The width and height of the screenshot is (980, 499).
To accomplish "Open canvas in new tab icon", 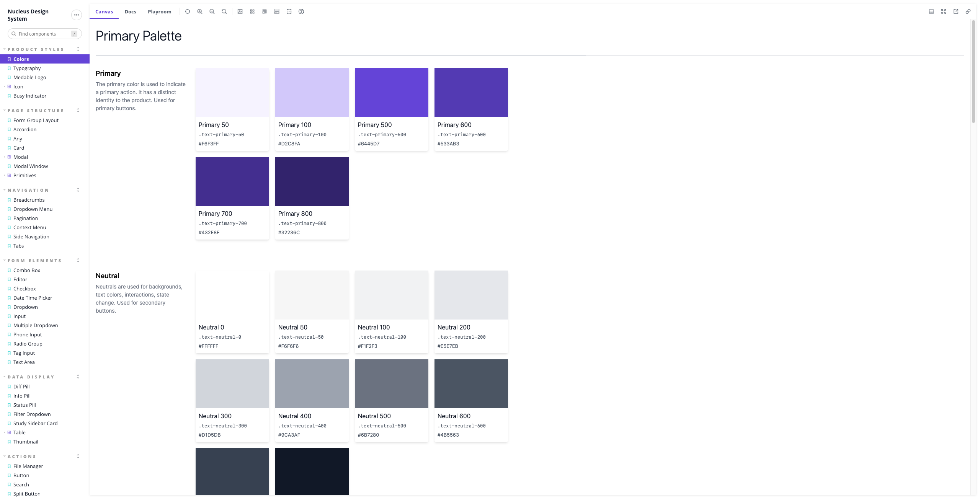I will pos(956,11).
